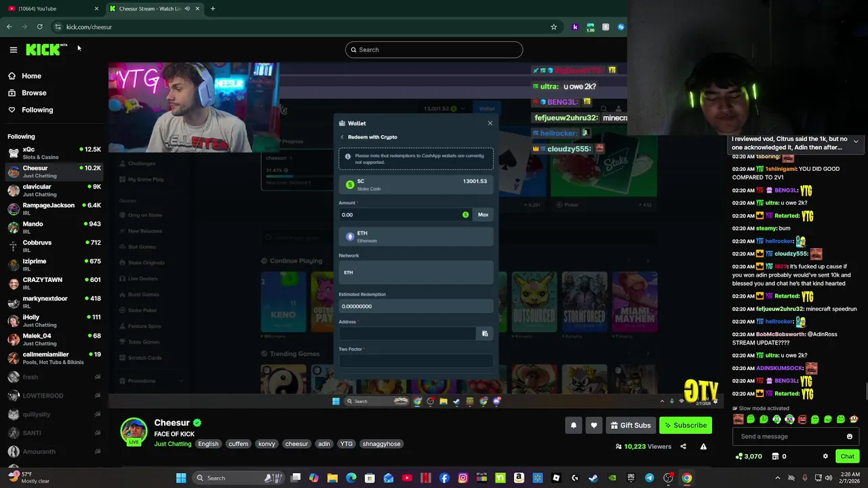Viewport: 868px width, 488px height.
Task: Open a new browser tab
Action: [212, 9]
